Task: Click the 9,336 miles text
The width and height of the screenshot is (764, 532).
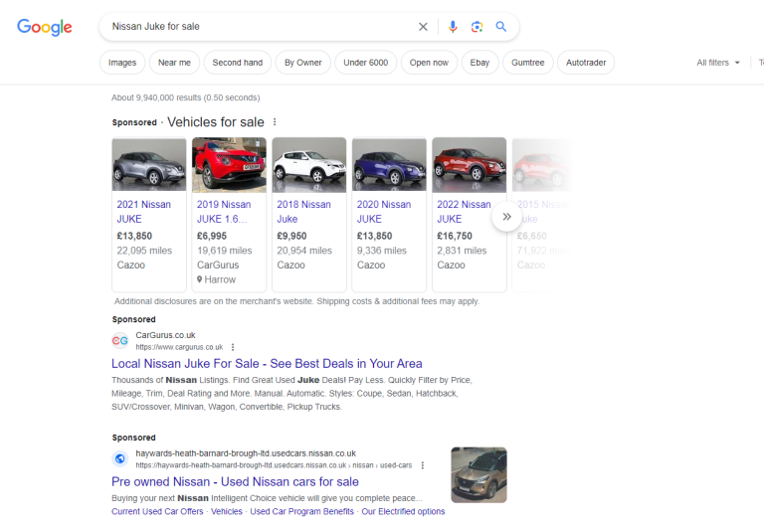Action: [x=382, y=251]
